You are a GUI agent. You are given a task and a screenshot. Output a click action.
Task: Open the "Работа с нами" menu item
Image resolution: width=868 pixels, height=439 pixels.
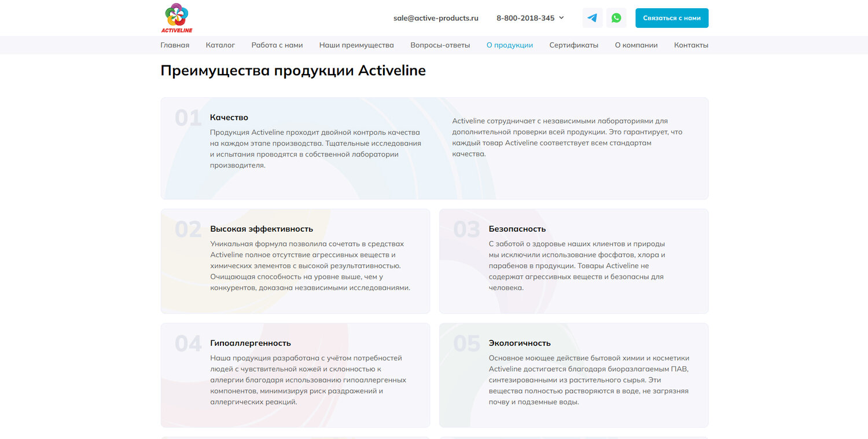(x=277, y=45)
